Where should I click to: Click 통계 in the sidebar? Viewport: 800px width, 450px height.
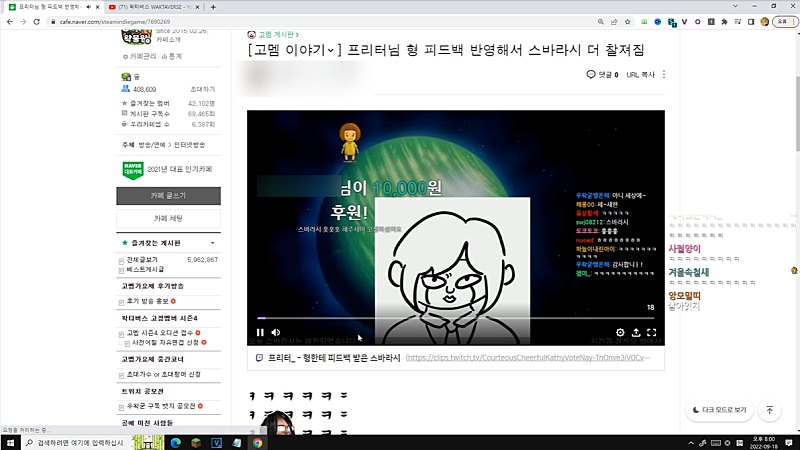coord(172,56)
